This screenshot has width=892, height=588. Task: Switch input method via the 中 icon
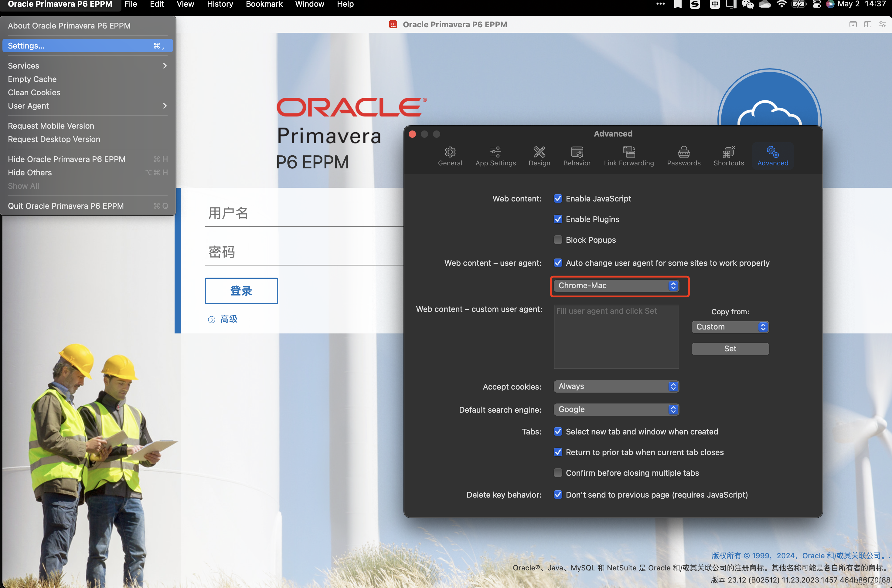pos(714,4)
